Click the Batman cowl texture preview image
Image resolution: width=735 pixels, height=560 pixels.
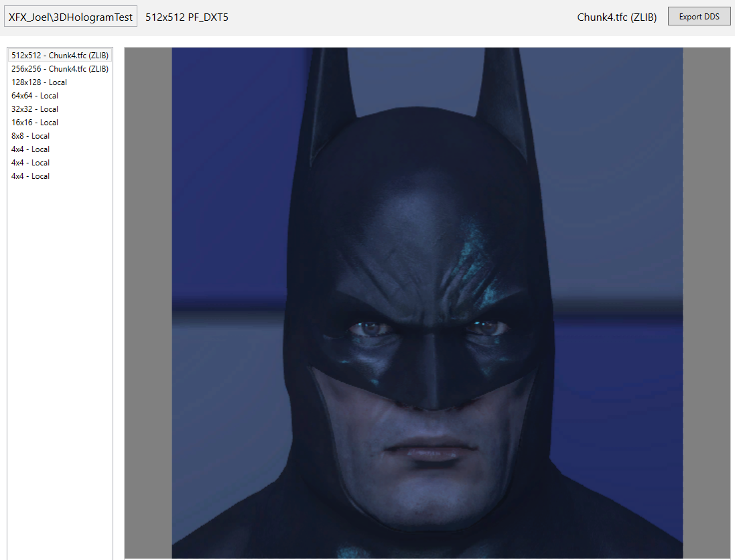pos(427,303)
